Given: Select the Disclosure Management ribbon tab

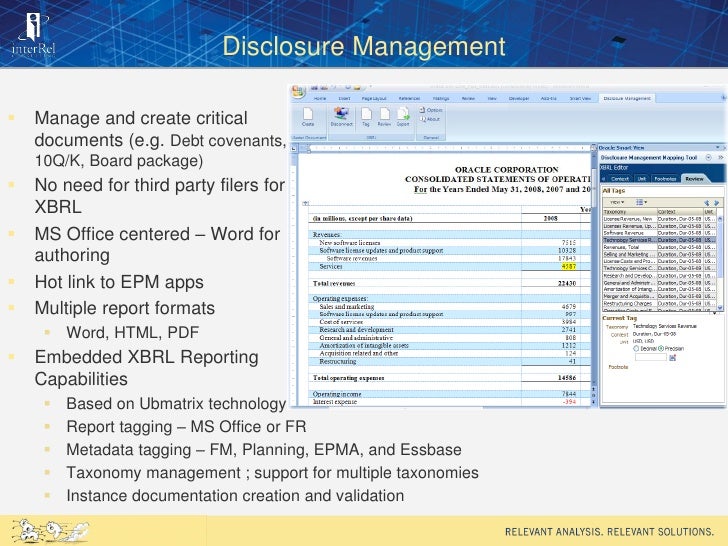Looking at the screenshot, I should tap(627, 98).
